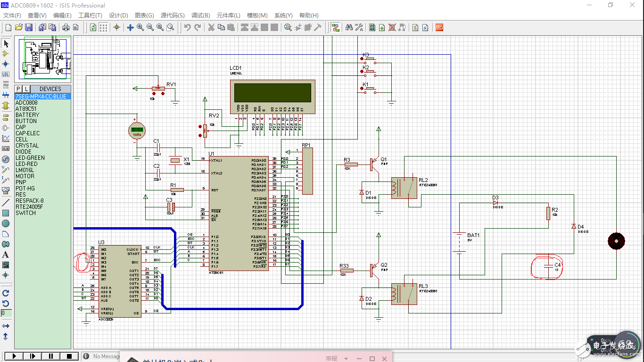Toggle the grid display icon

[103, 28]
